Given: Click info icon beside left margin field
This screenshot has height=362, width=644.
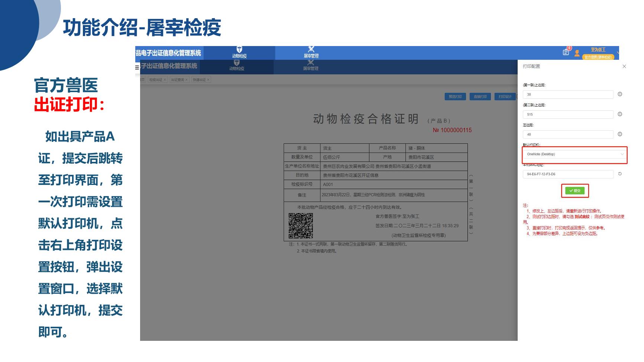Looking at the screenshot, I should (x=620, y=134).
